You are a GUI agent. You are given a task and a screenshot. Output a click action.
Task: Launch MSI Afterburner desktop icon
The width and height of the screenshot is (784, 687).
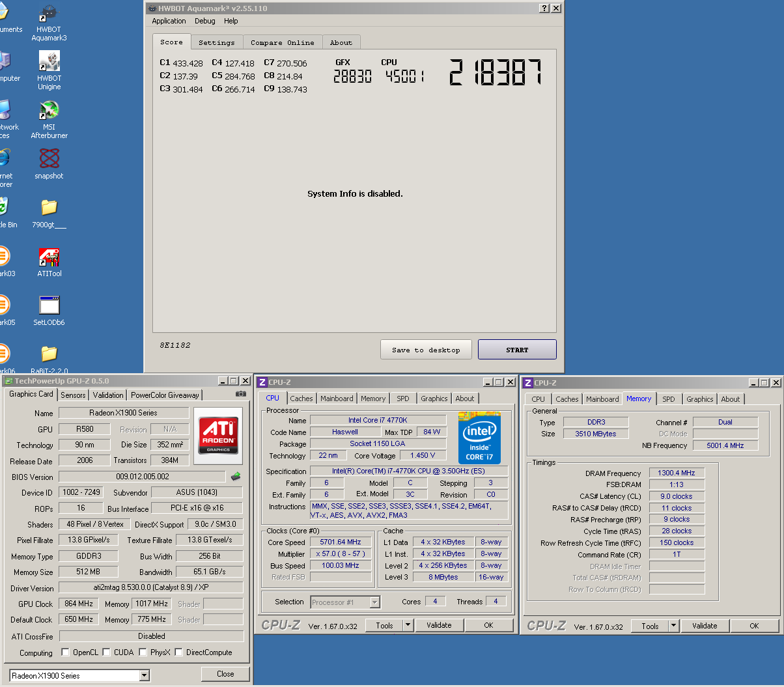[x=49, y=120]
